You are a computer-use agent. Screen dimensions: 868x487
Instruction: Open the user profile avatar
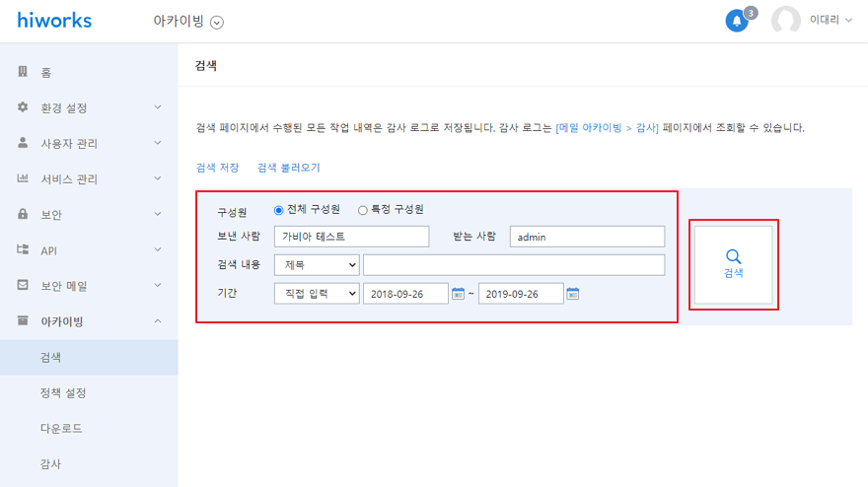(x=785, y=21)
